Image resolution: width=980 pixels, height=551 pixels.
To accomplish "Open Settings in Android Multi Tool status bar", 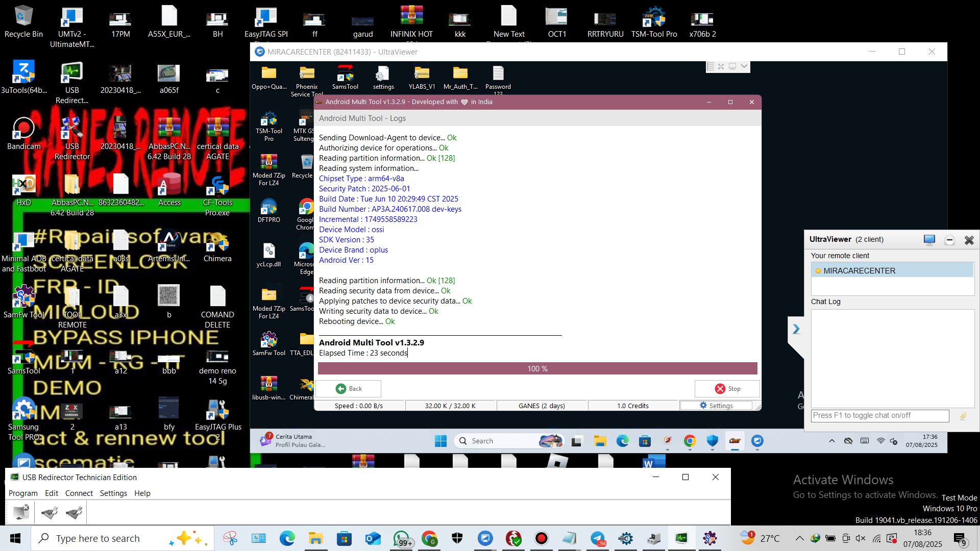I will pyautogui.click(x=716, y=406).
